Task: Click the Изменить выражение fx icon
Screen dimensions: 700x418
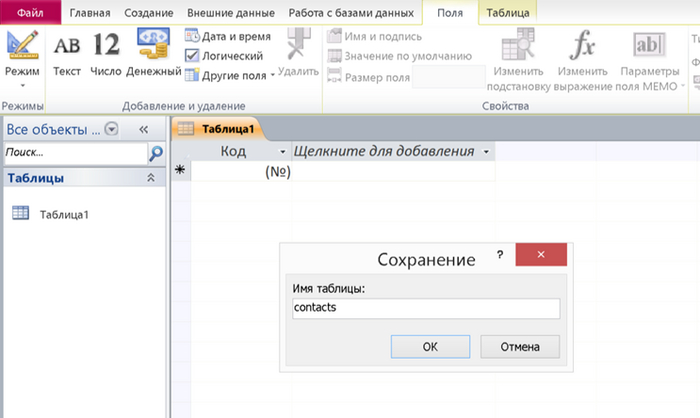Action: click(583, 47)
